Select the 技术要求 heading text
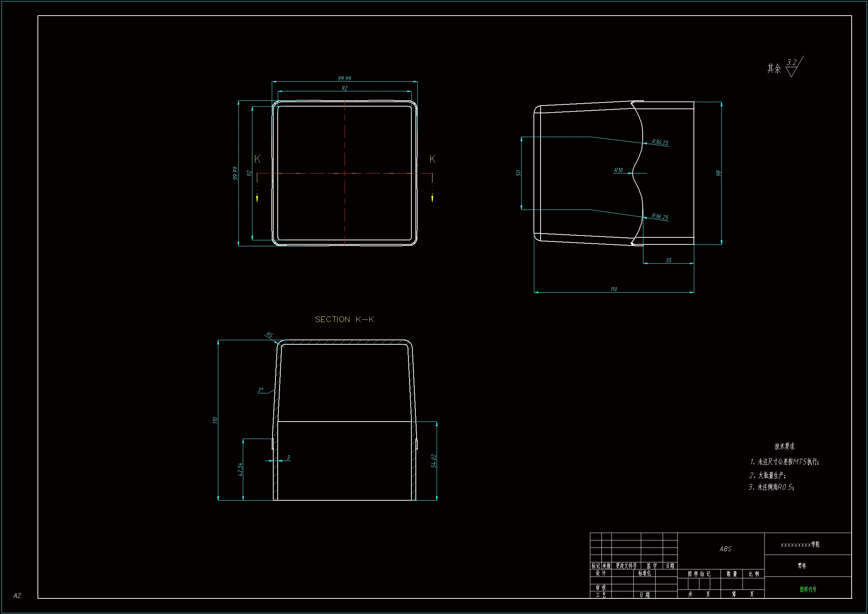Viewport: 868px width, 614px height. click(784, 446)
